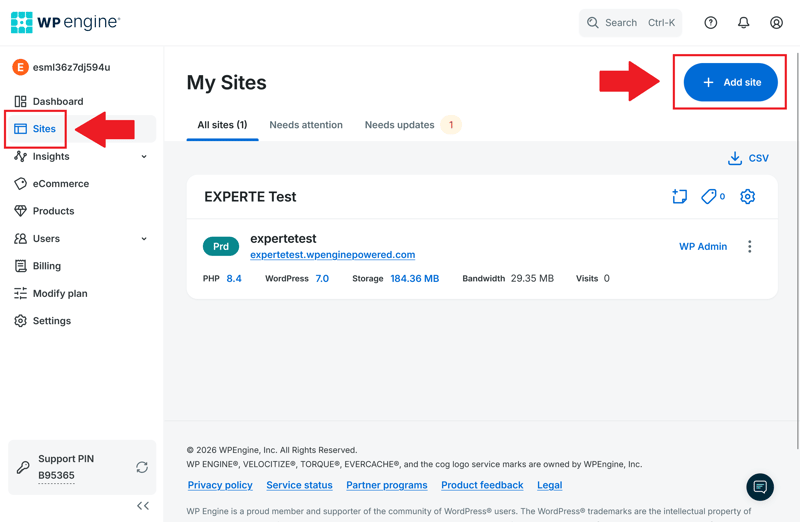
Task: Open the help question mark icon
Action: 711,22
